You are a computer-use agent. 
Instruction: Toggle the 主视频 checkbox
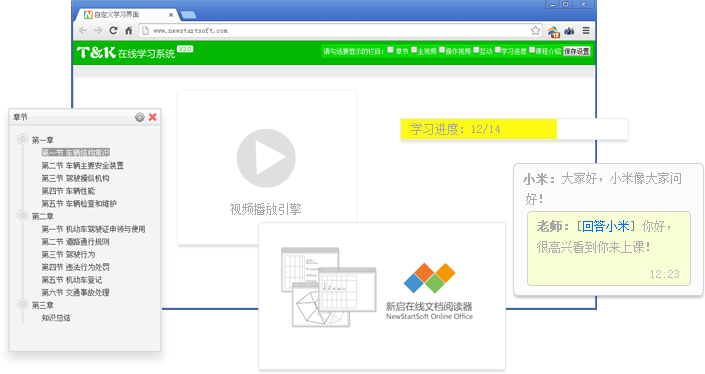414,50
